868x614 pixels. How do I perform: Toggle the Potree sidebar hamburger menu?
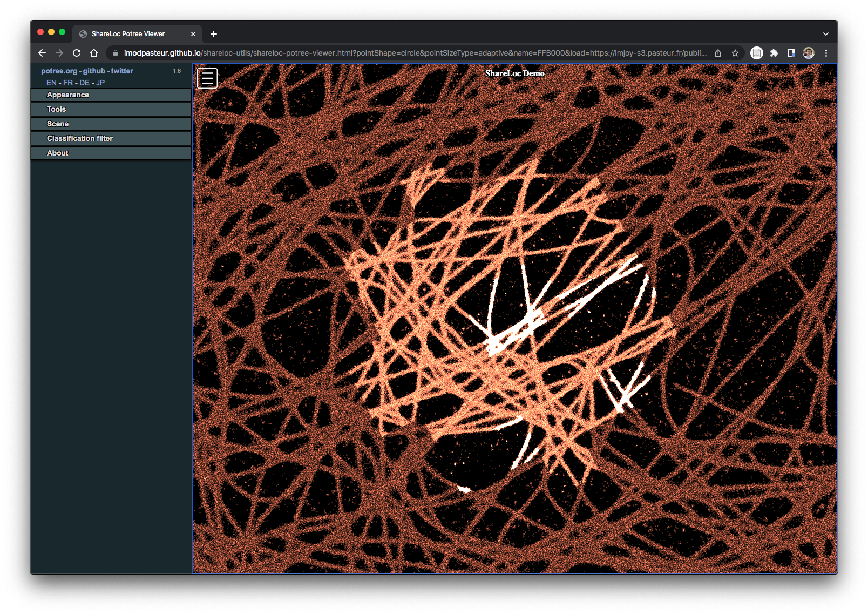click(207, 78)
